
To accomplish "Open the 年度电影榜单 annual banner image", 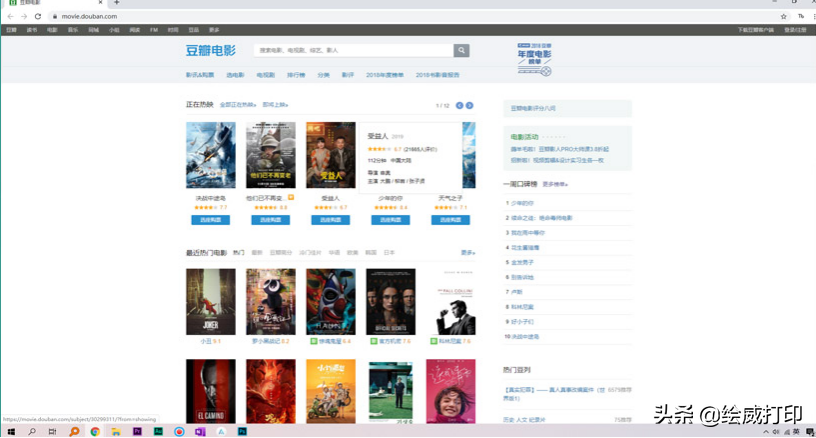I will pyautogui.click(x=534, y=60).
